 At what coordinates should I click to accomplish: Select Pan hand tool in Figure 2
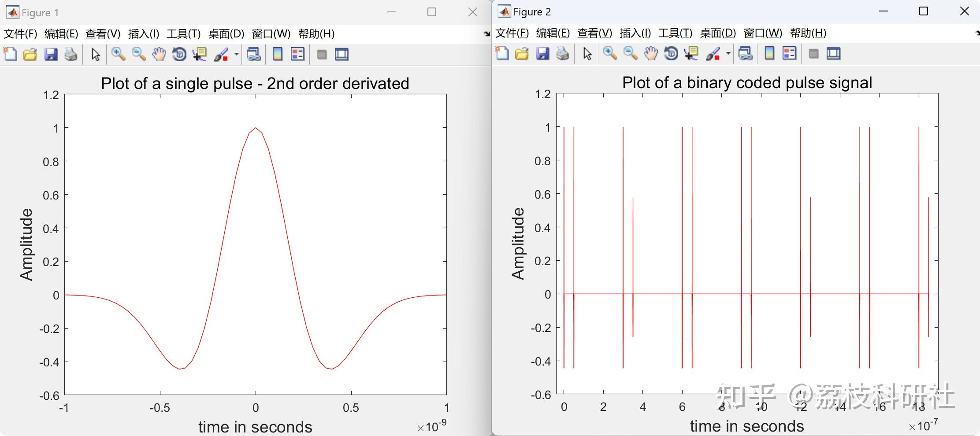click(650, 53)
